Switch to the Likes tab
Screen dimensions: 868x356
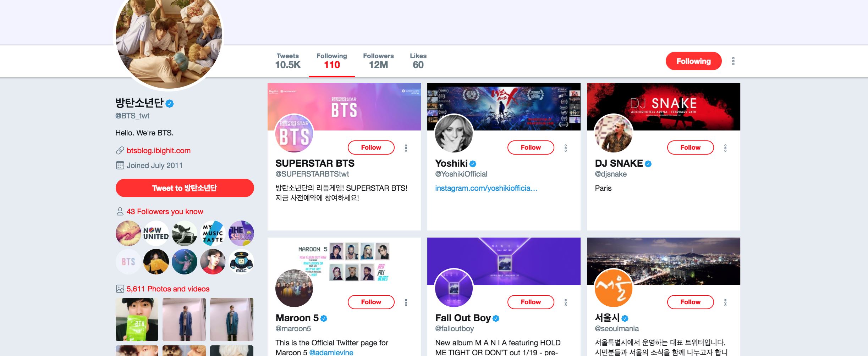click(x=418, y=61)
